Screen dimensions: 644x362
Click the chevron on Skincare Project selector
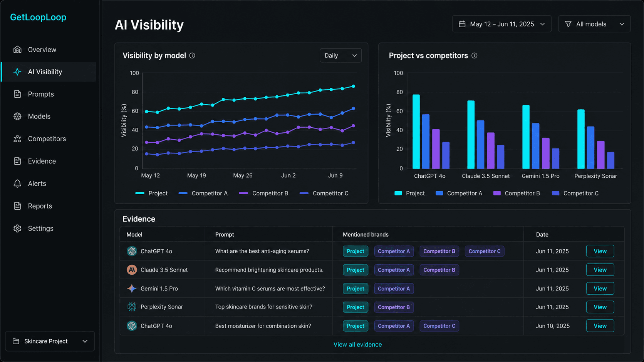click(85, 341)
